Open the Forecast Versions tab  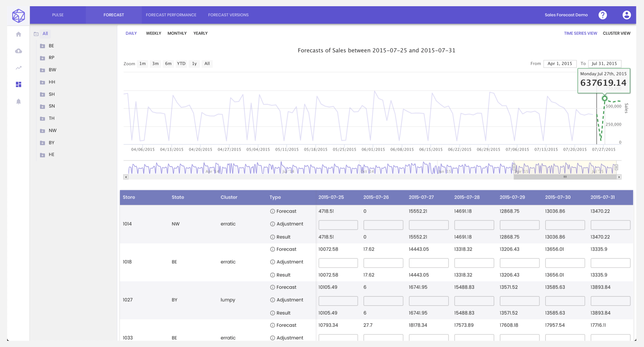pos(228,15)
